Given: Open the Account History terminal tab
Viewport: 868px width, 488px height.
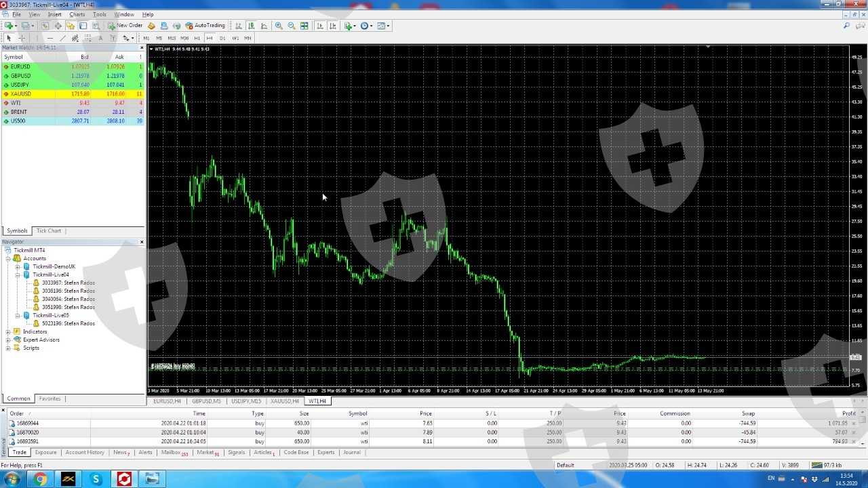Looking at the screenshot, I should tap(85, 452).
